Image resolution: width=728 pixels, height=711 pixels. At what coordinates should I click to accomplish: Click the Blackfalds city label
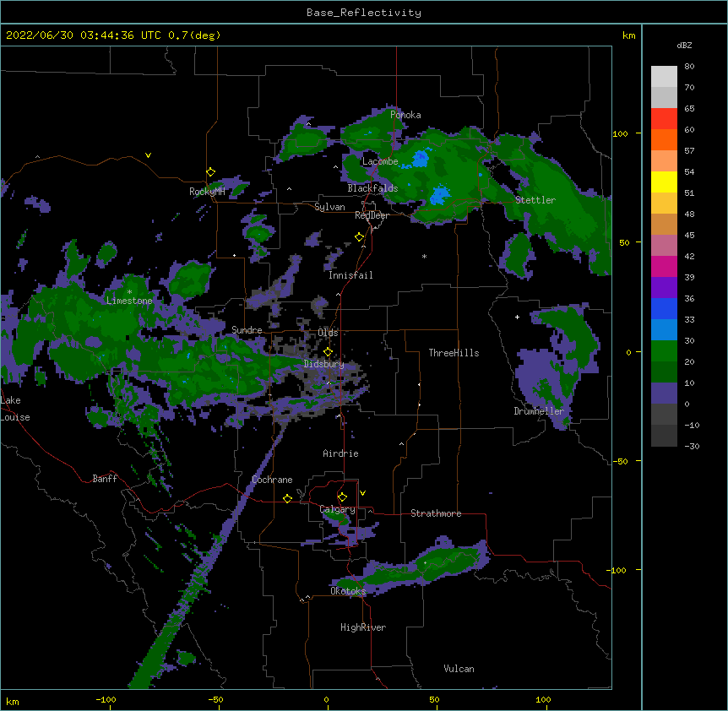tap(372, 188)
